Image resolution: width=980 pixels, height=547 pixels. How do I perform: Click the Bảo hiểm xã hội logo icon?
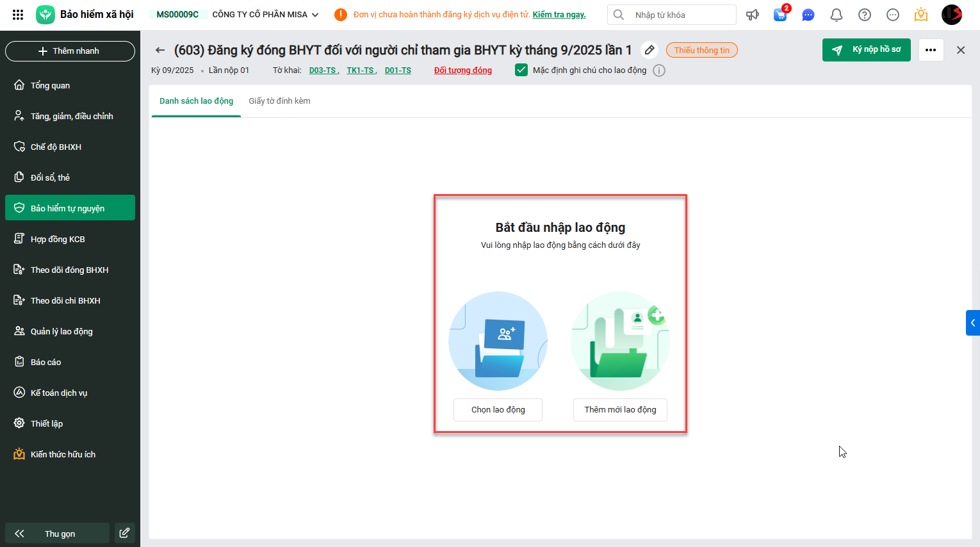[45, 15]
